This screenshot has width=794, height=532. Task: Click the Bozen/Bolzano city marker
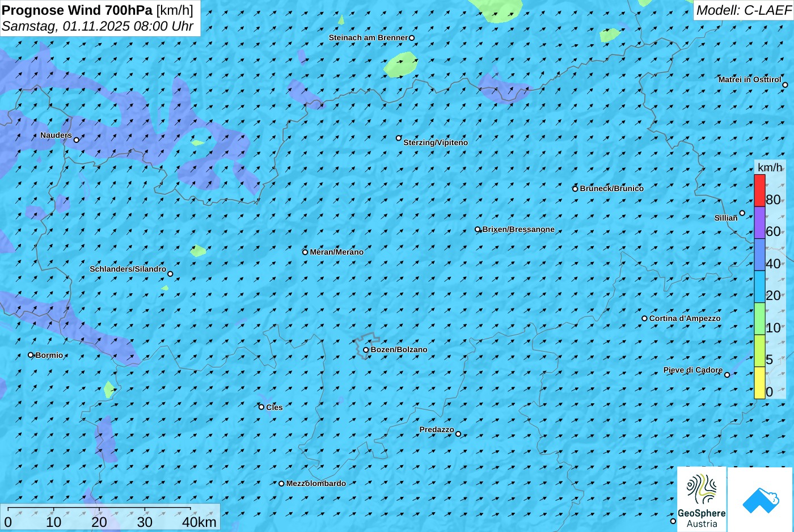[366, 350]
